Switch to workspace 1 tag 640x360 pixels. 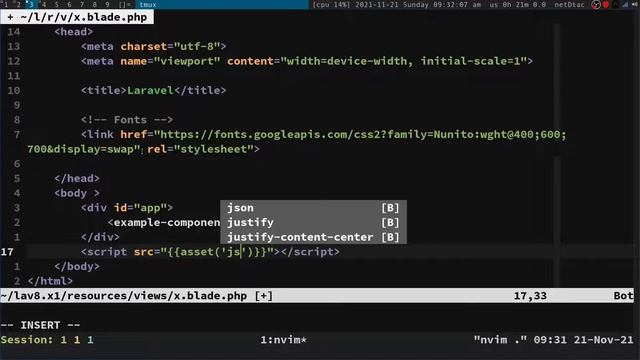coord(6,4)
